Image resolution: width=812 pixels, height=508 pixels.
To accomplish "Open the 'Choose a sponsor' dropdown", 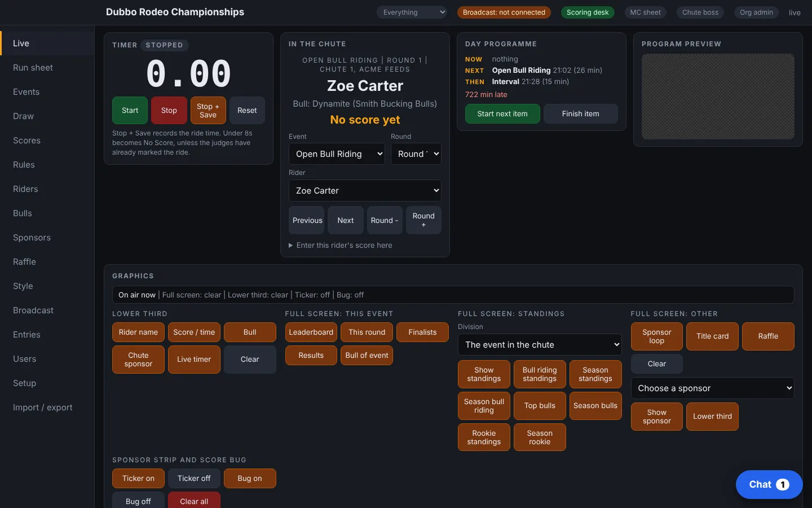I will pyautogui.click(x=712, y=388).
